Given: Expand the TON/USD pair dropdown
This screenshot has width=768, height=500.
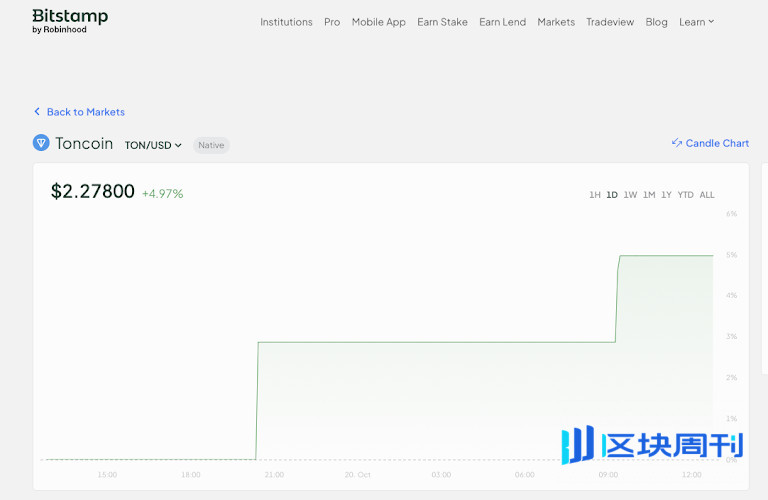Looking at the screenshot, I should [x=153, y=145].
